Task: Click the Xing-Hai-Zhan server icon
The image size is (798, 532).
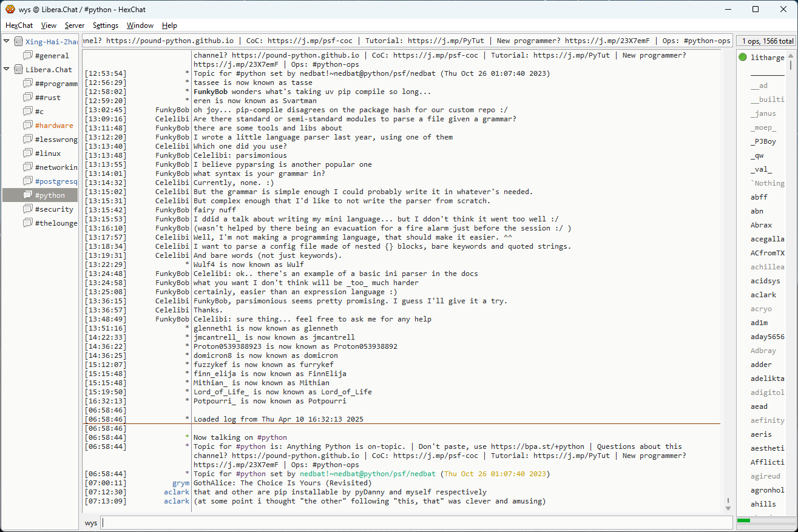Action: point(18,42)
